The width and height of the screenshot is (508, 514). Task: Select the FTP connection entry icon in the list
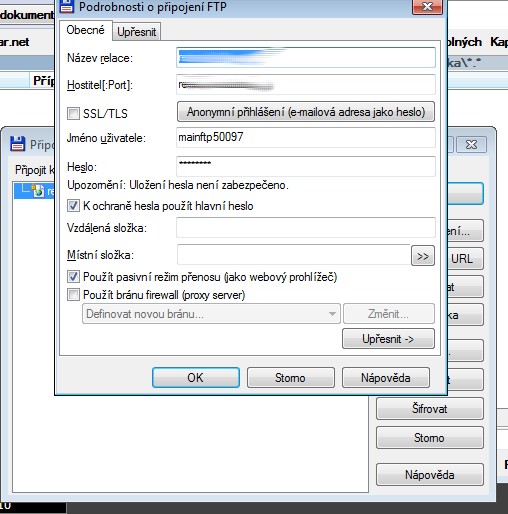point(38,191)
